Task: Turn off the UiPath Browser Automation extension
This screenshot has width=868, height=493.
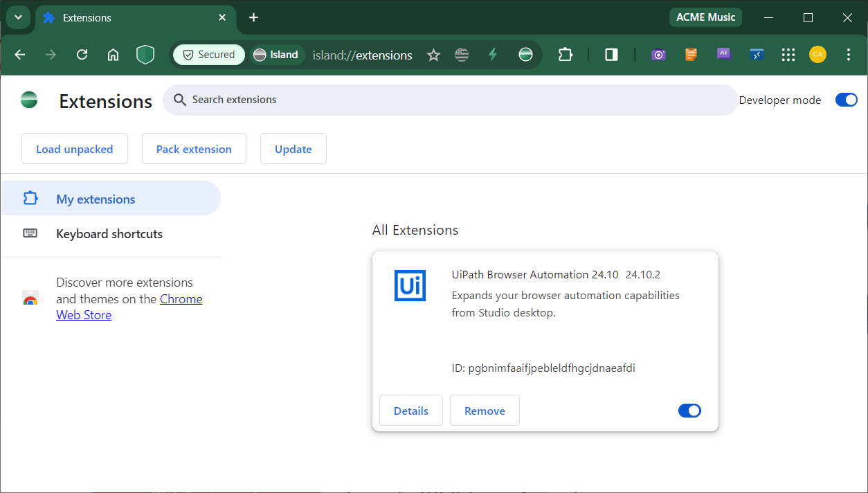Action: coord(689,410)
